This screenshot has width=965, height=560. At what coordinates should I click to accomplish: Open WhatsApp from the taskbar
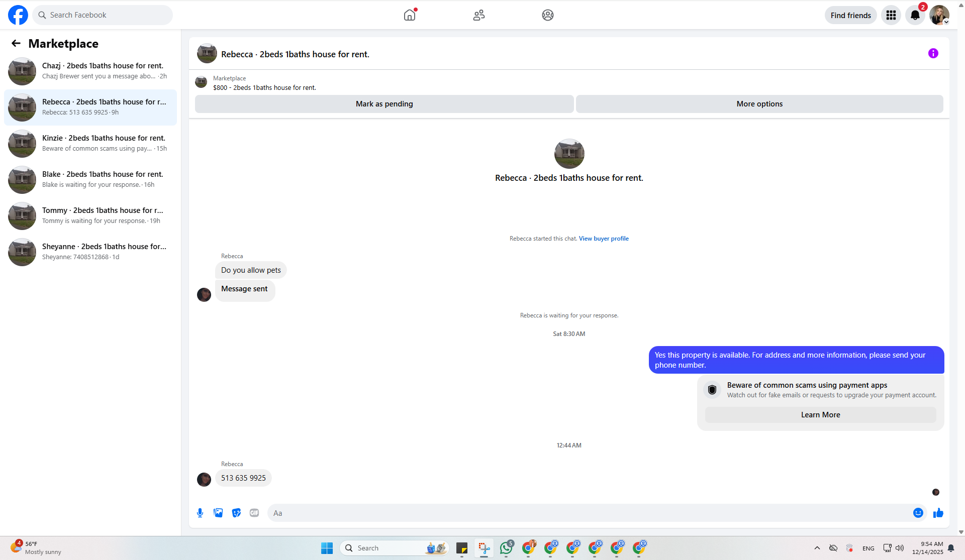tap(506, 548)
